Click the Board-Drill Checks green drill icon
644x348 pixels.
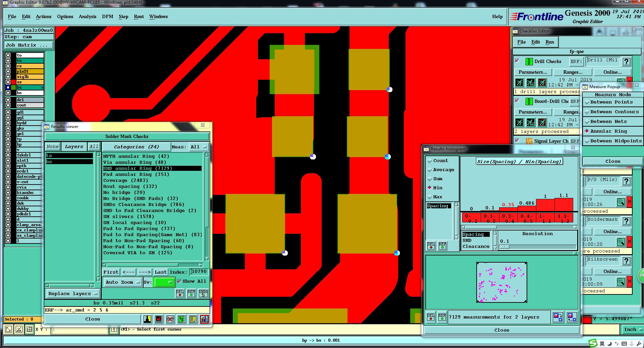(529, 101)
